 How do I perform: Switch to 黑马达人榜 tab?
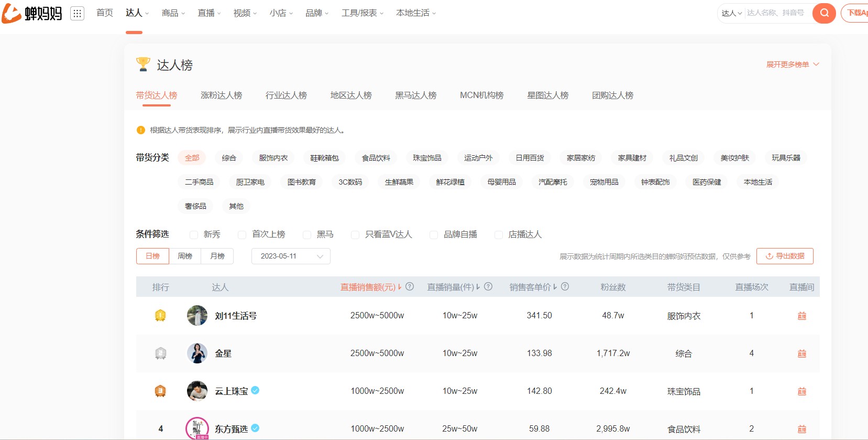click(x=416, y=95)
